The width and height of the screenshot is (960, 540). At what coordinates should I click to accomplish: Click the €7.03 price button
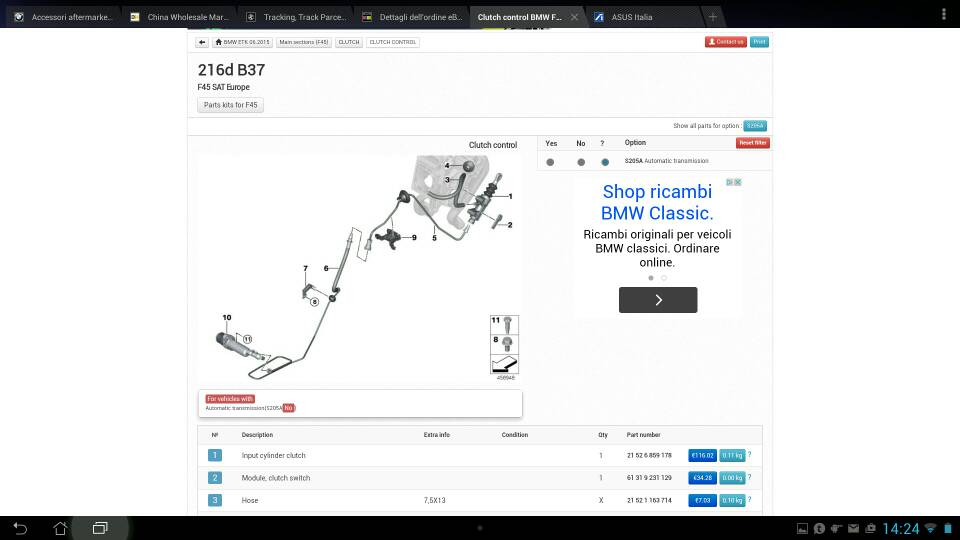click(x=702, y=500)
